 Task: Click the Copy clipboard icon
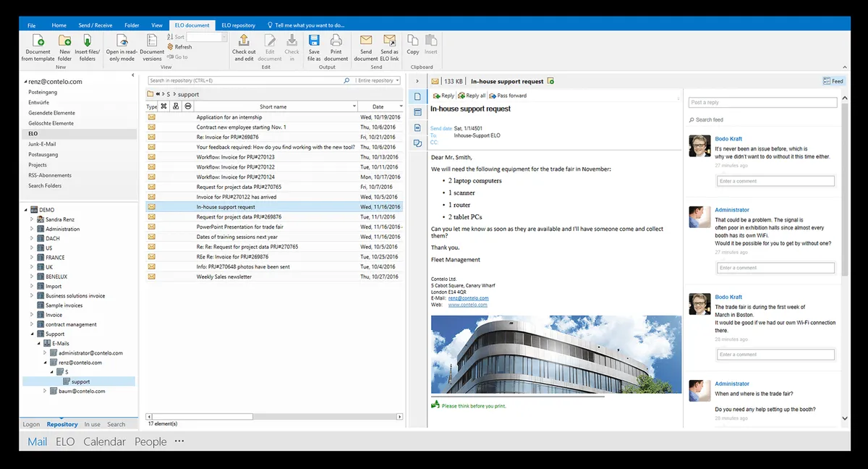pos(413,41)
